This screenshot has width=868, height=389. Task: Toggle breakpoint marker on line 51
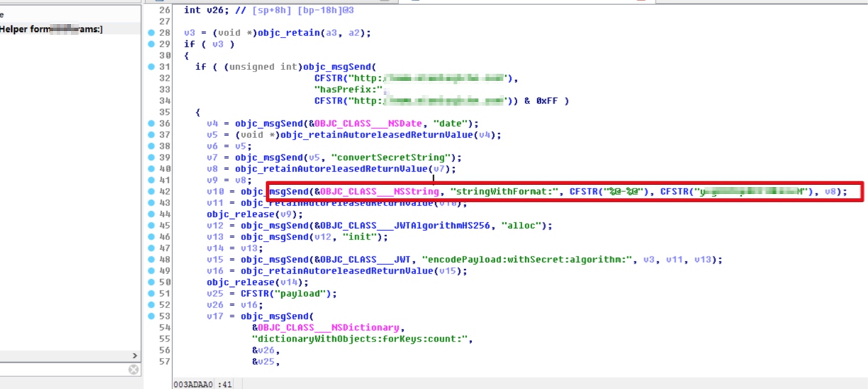(x=151, y=293)
